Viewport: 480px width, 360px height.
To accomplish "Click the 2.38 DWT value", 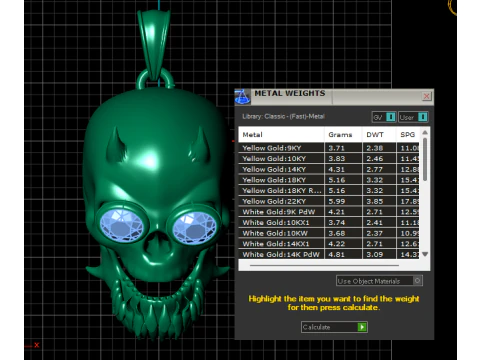I will pyautogui.click(x=375, y=148).
